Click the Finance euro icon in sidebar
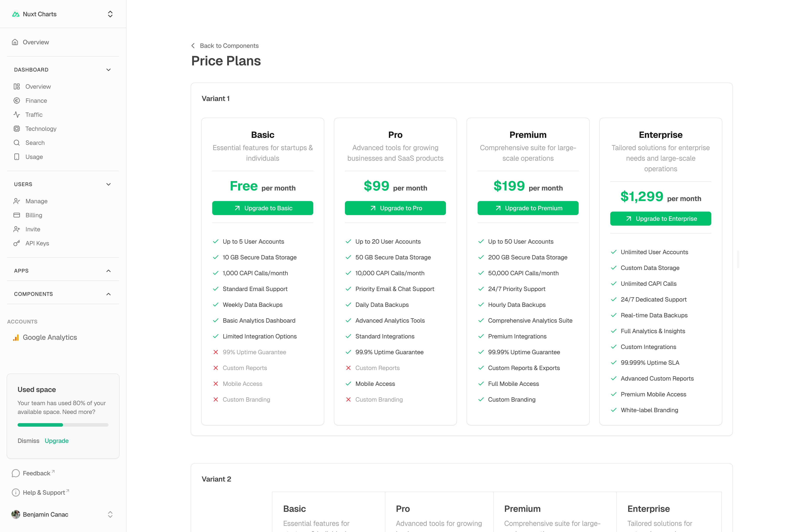This screenshot has height=532, width=797. coord(17,101)
